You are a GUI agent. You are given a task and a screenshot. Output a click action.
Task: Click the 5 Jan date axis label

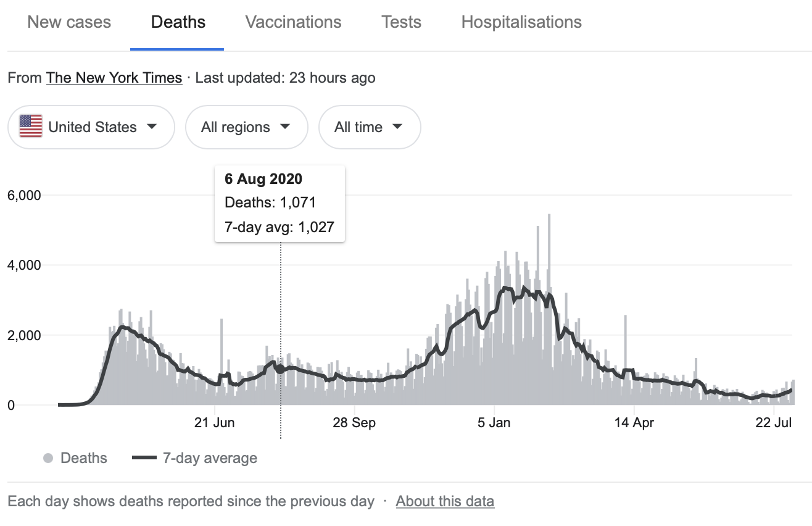click(494, 423)
